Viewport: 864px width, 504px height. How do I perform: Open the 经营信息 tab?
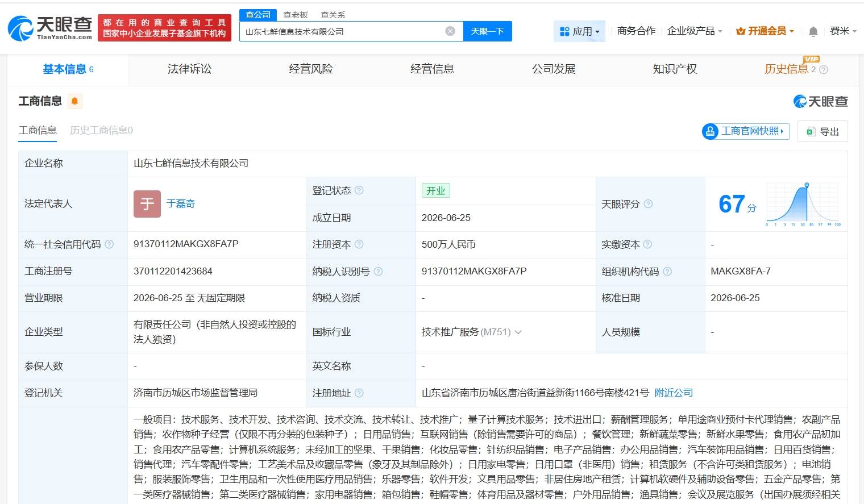click(x=432, y=69)
